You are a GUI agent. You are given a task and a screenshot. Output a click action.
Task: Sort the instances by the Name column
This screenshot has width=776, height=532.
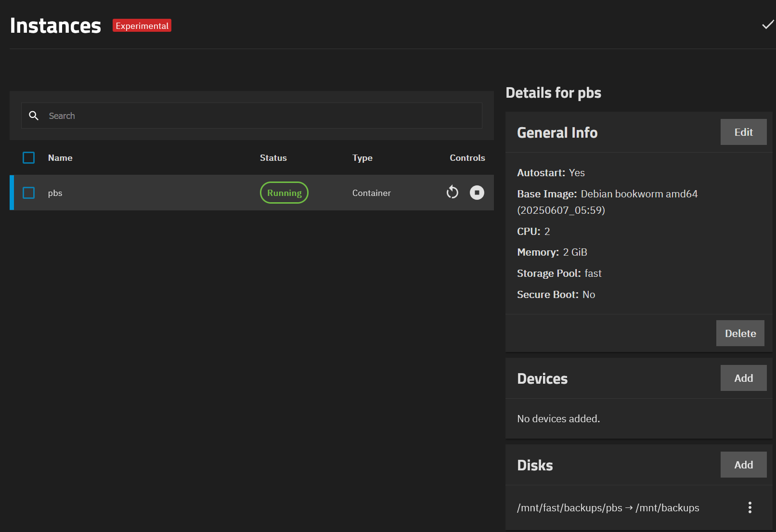(x=60, y=158)
